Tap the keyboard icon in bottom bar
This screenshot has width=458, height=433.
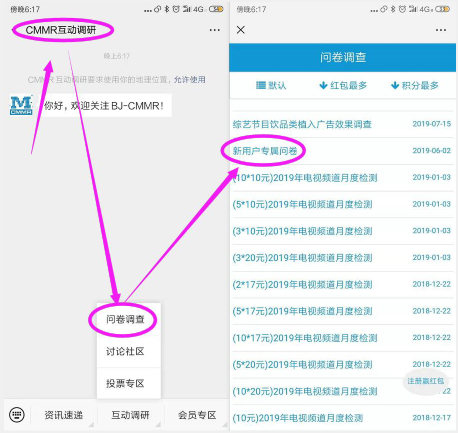point(17,415)
